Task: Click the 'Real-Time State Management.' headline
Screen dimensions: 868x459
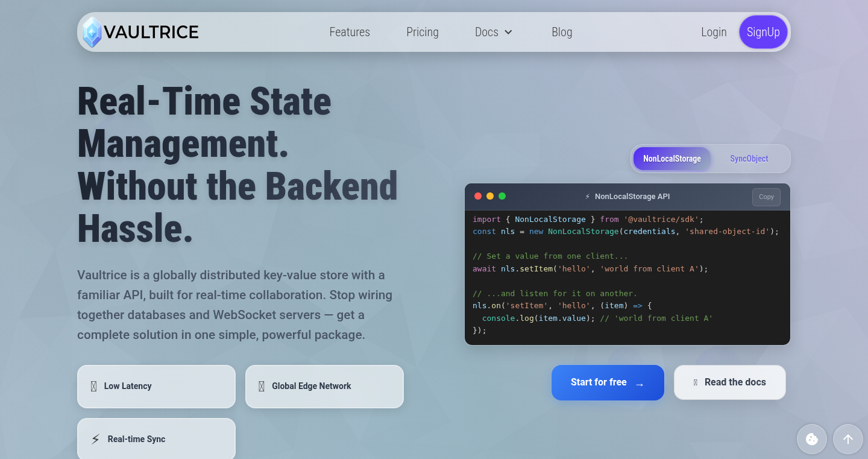Action: pos(204,122)
